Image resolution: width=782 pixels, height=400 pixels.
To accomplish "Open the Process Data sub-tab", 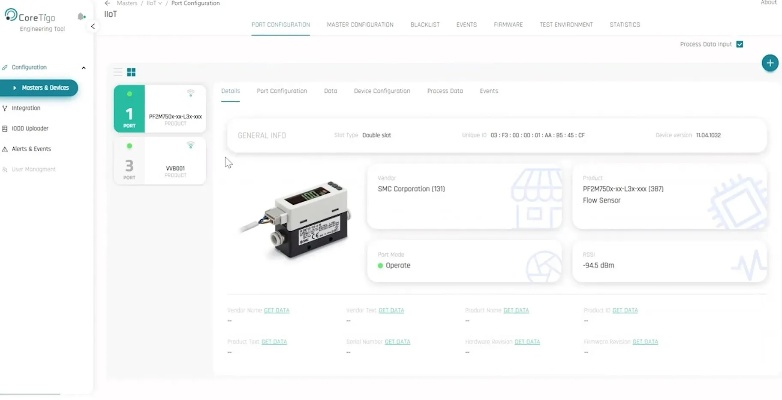I will point(444,91).
